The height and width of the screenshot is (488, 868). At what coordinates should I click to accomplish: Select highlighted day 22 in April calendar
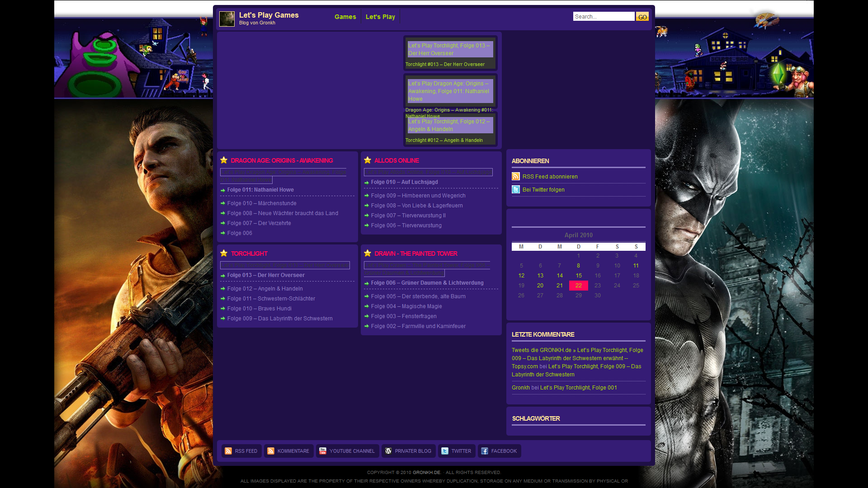tap(579, 286)
